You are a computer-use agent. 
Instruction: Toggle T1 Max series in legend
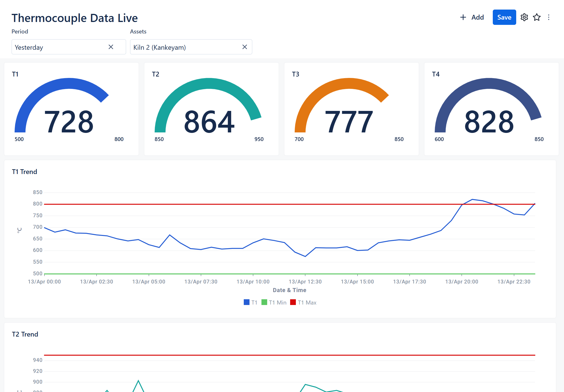[x=307, y=303]
